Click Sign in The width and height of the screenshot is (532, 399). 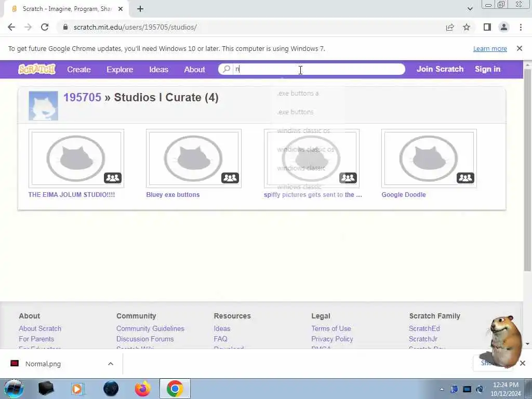click(487, 69)
